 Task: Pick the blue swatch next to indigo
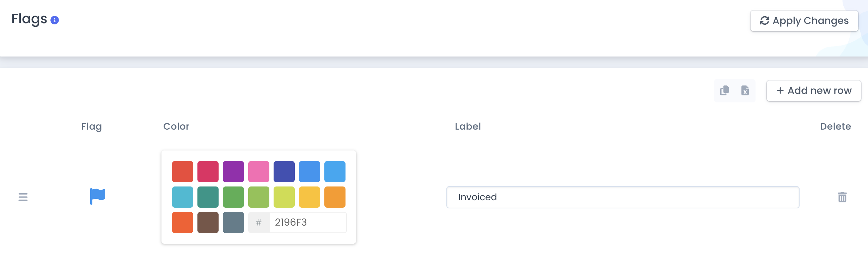coord(310,172)
